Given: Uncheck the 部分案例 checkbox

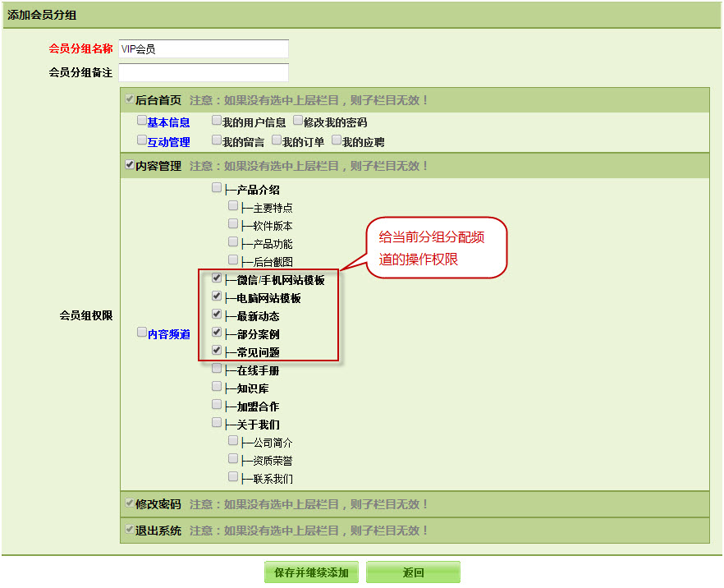Looking at the screenshot, I should 217,333.
